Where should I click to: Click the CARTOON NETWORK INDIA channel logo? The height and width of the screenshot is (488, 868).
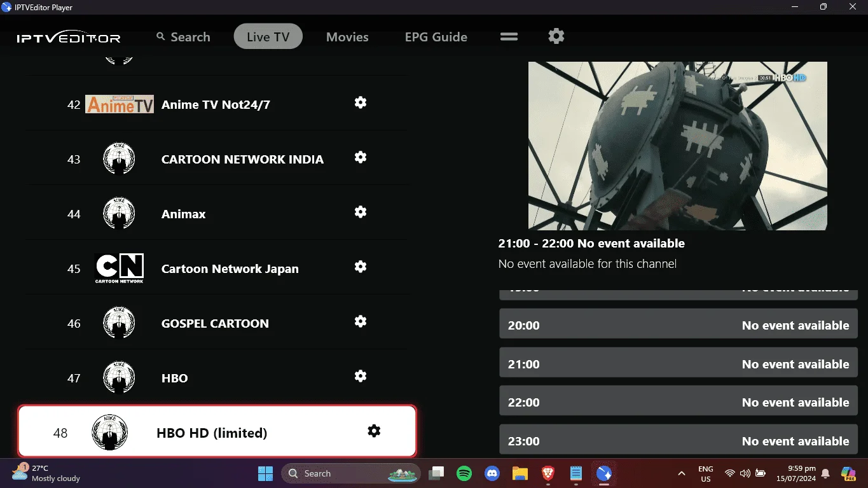coord(119,159)
